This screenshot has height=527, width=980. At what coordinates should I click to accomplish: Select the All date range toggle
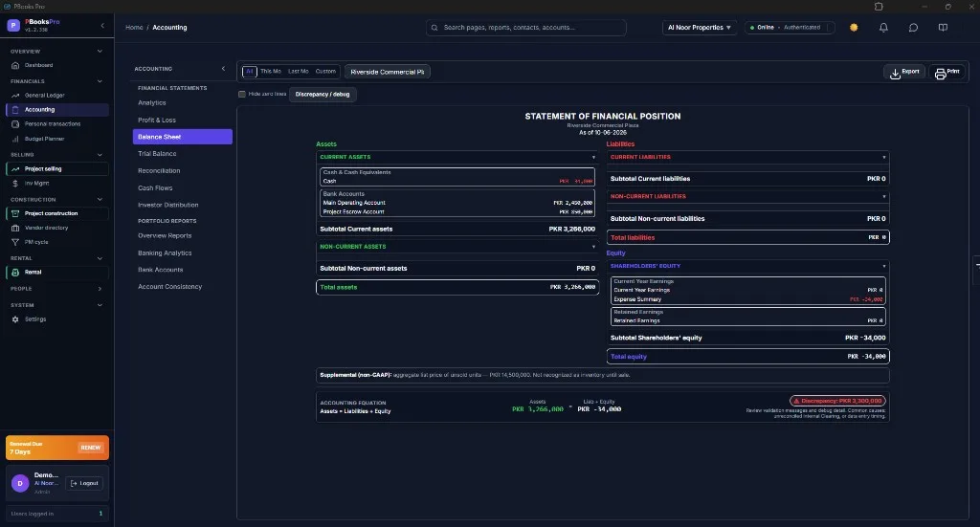tap(250, 72)
